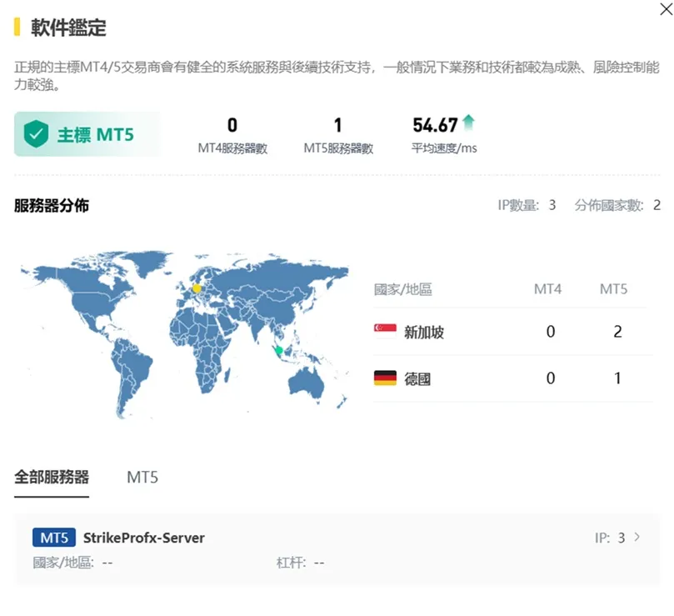Click the green up arrow beside 54.67
The image size is (674, 616).
(x=468, y=123)
